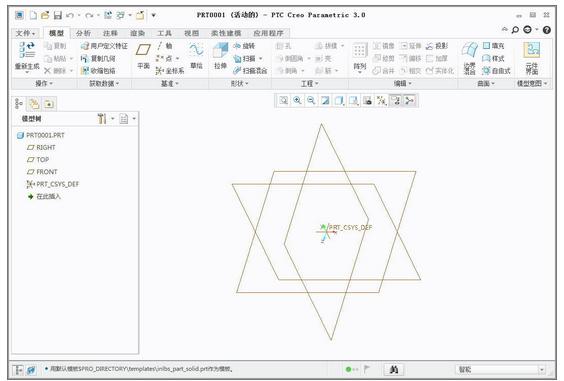Select the Swept Blend (扫描混合) tool

[x=250, y=71]
